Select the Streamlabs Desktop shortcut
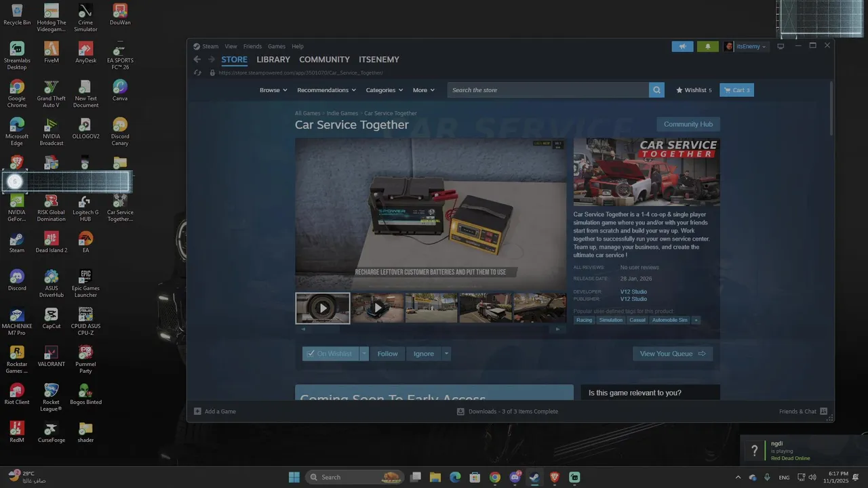 (17, 56)
